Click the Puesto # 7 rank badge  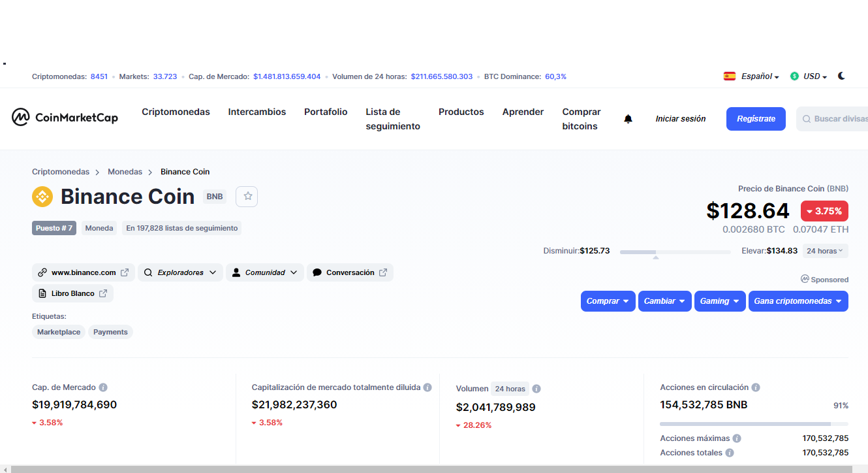point(54,228)
